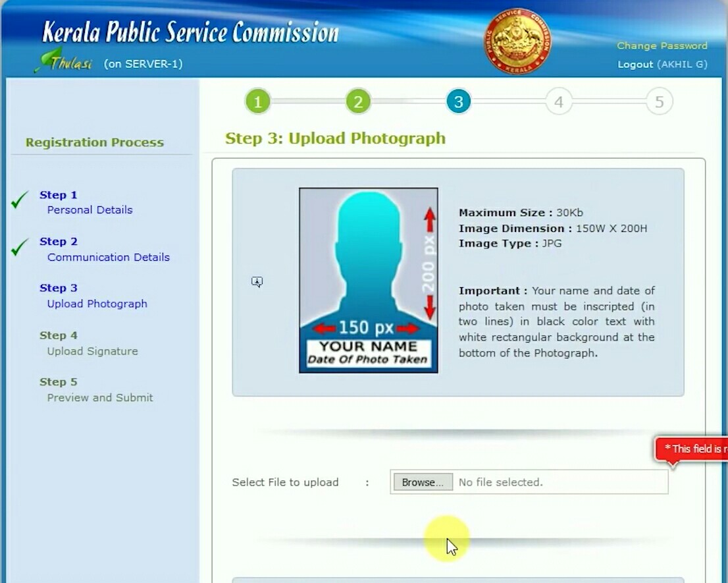
Task: Open the Preview and Submit step
Action: (99, 397)
